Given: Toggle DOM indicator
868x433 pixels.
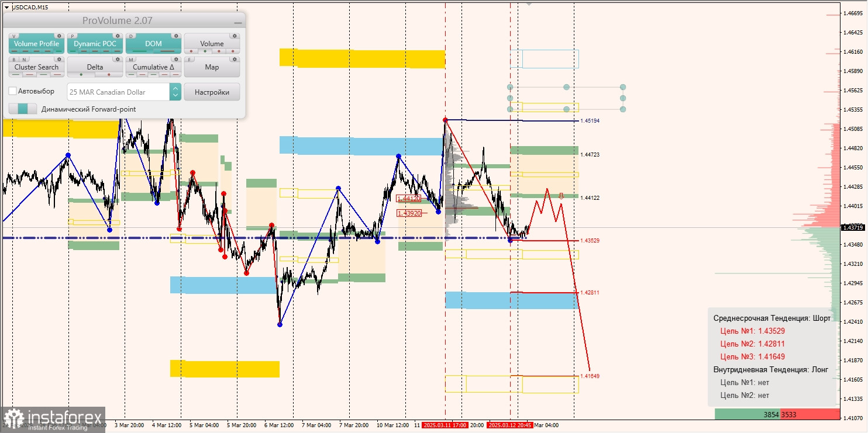Looking at the screenshot, I should tap(153, 44).
